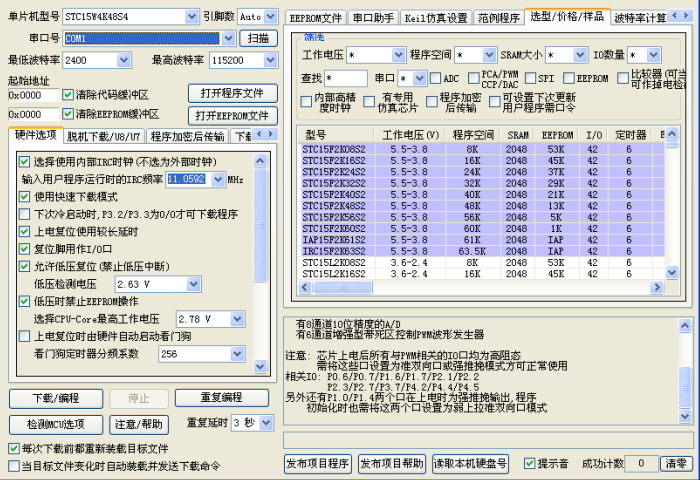This screenshot has width=700, height=480.
Task: Open the IRC frequency 11.0592 dropdown
Action: 217,179
